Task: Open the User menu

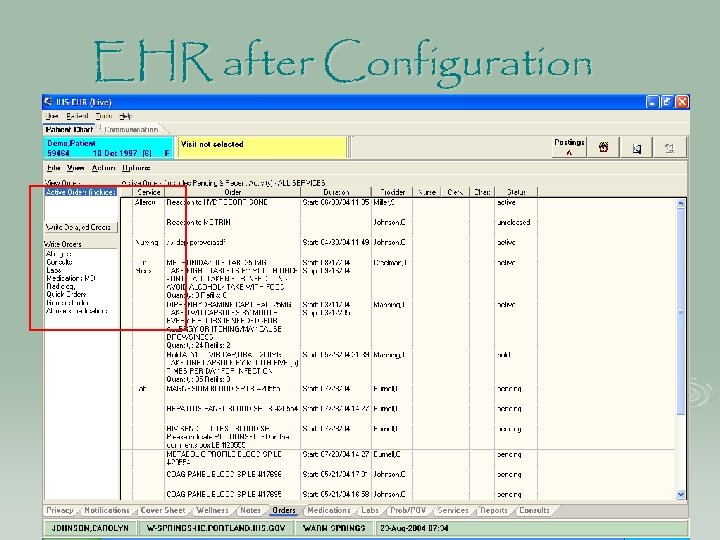Action: tap(52, 116)
